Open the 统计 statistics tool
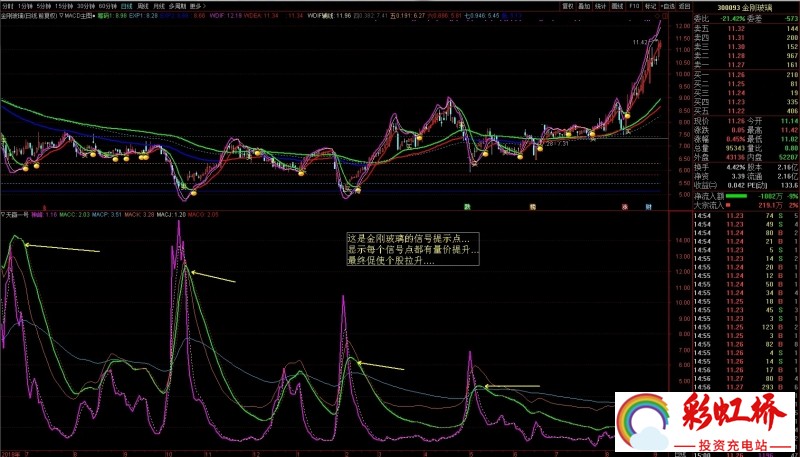800x457 pixels. (601, 7)
